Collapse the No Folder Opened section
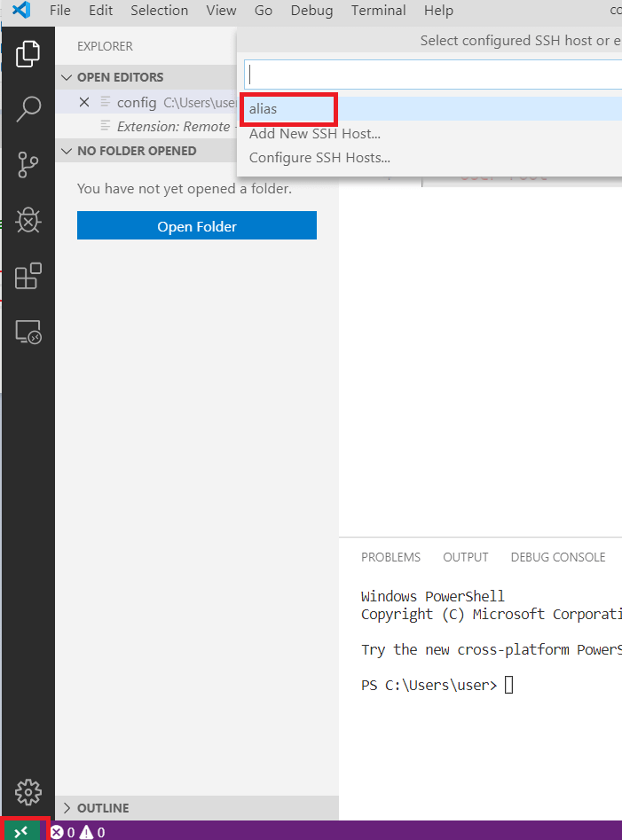 click(146, 151)
